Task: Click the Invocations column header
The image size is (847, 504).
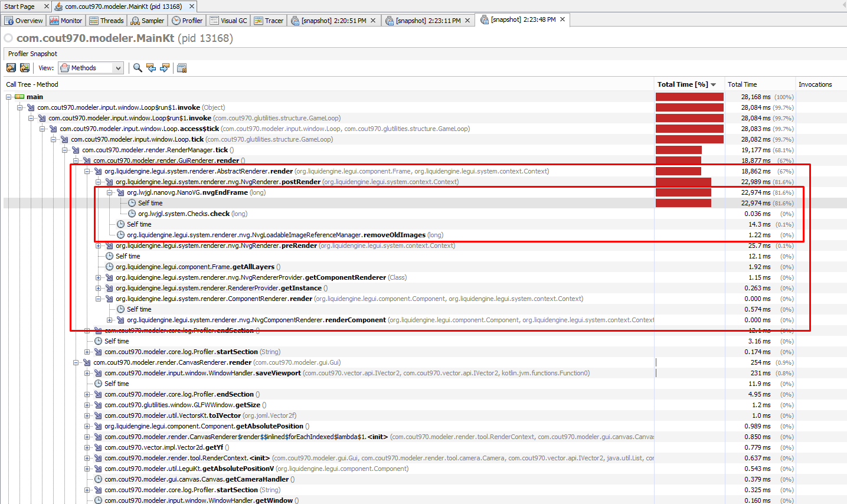Action: tap(821, 84)
